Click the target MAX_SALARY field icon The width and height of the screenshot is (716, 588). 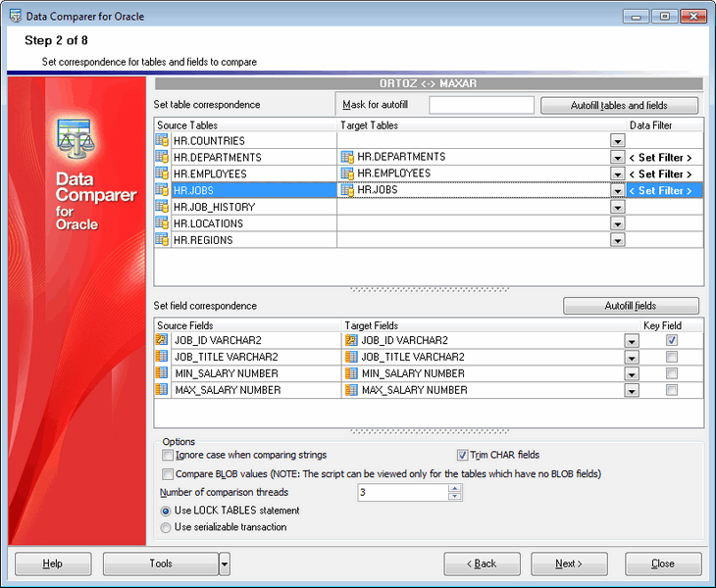click(351, 390)
